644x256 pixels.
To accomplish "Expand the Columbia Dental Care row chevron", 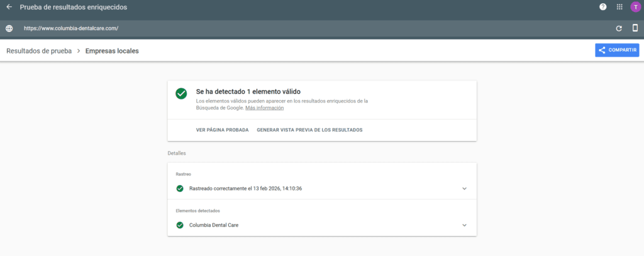I will (x=465, y=225).
